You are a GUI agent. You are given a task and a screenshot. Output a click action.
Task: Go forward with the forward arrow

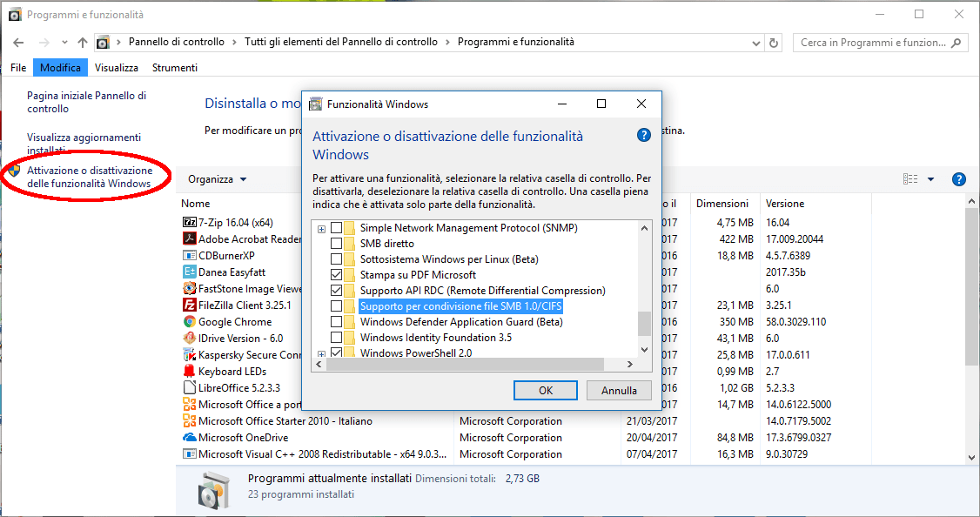44,43
